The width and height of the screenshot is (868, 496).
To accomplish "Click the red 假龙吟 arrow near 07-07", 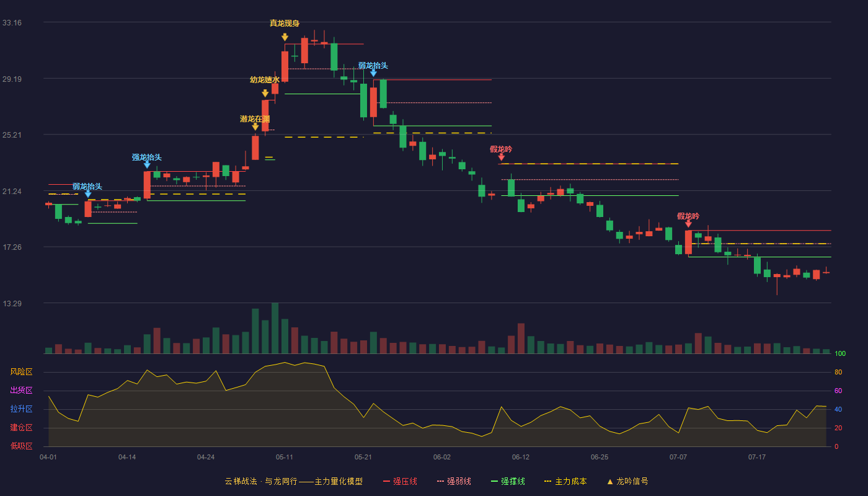I will click(688, 224).
